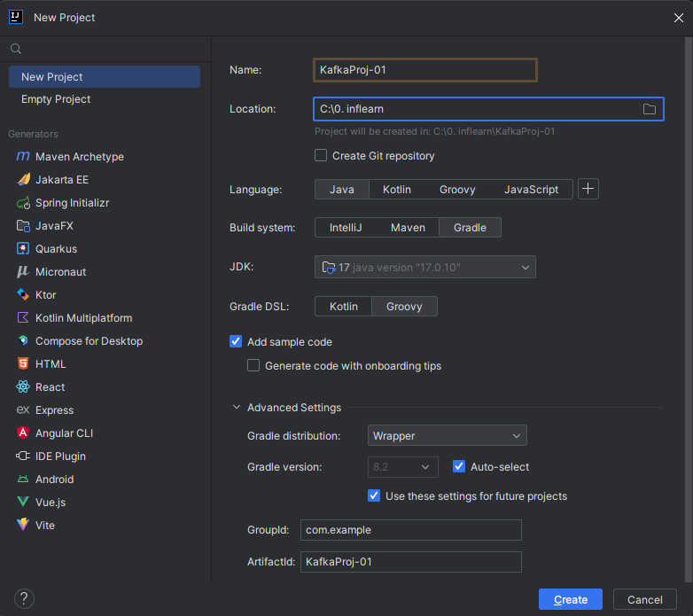Screen dimensions: 693x616
Task: Toggle the Auto-select Gradle version checkbox
Action: (x=459, y=466)
